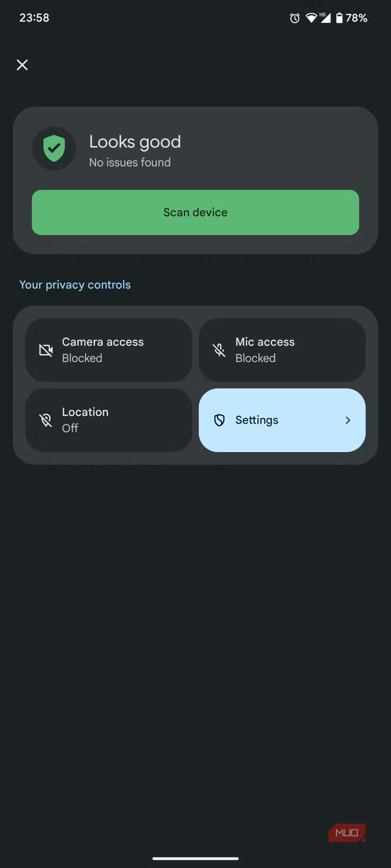This screenshot has height=868, width=391.
Task: Tap the Scan device button
Action: (x=195, y=212)
